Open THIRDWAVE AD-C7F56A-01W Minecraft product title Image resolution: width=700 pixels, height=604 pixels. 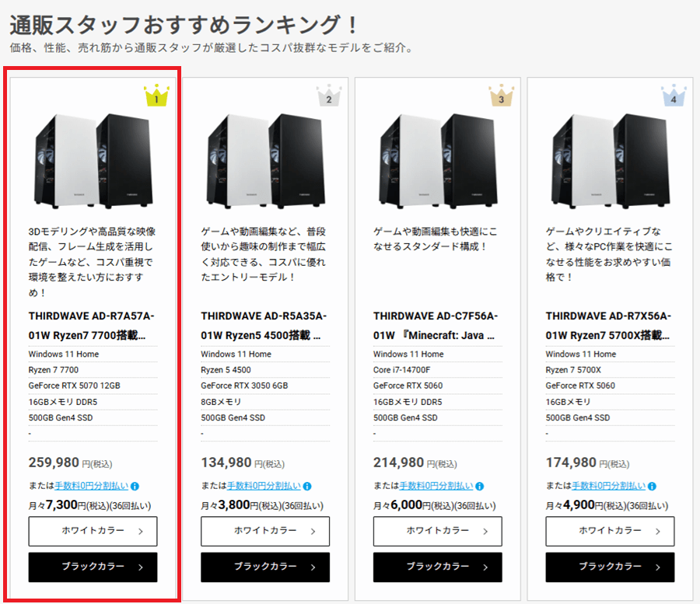[x=436, y=326]
